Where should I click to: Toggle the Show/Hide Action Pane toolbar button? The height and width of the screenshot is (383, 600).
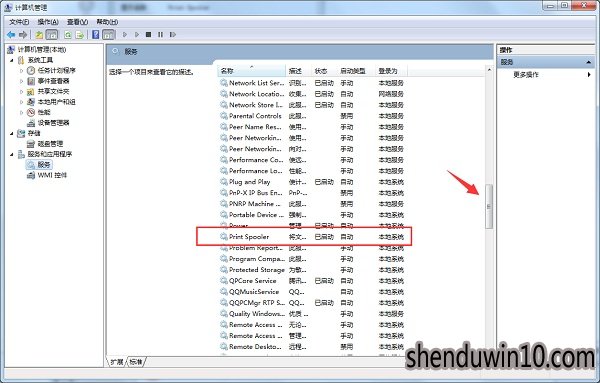[x=109, y=35]
